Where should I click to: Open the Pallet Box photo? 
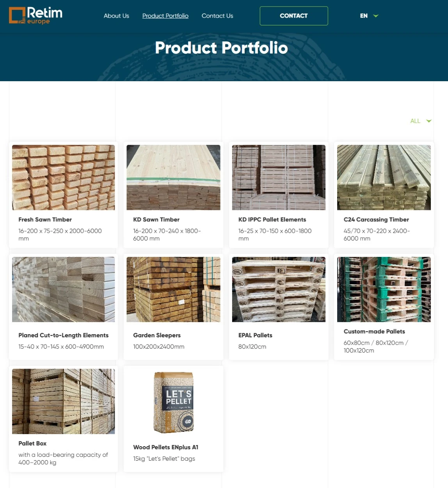(x=63, y=401)
